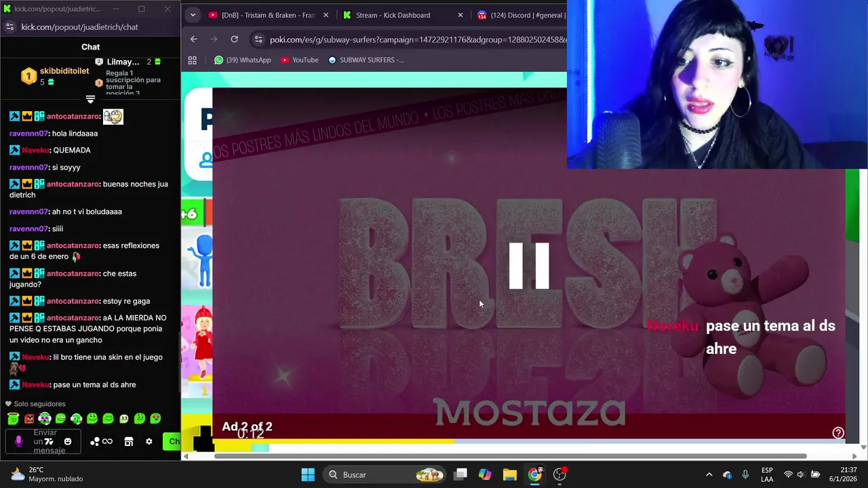Viewport: 868px width, 488px height.
Task: Select the angry red emote
Action: 28,419
